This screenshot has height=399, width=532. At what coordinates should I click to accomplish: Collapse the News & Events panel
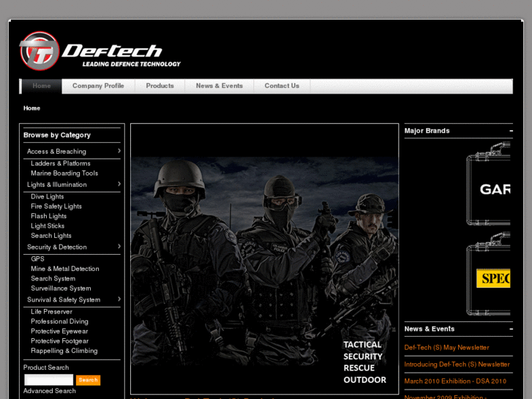[x=511, y=329]
